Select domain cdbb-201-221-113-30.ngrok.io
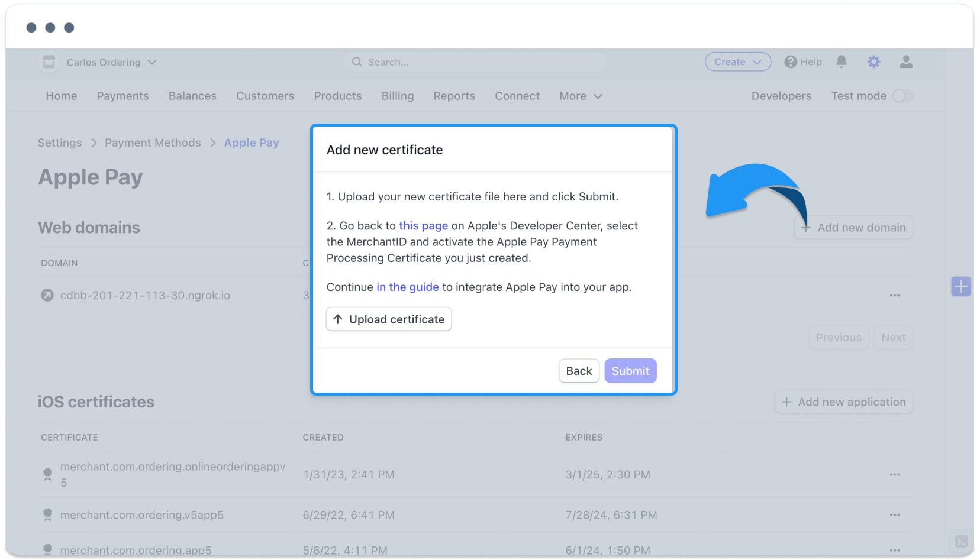Screen dimensions: 980x560 tap(145, 295)
